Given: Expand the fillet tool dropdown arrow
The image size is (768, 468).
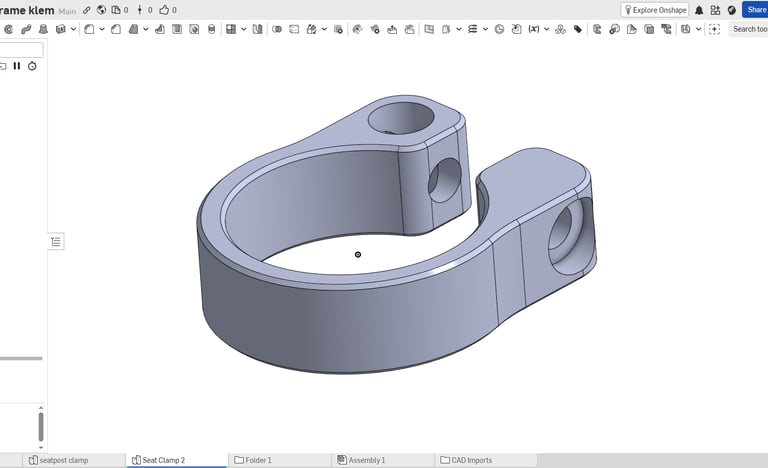Looking at the screenshot, I should 102,29.
